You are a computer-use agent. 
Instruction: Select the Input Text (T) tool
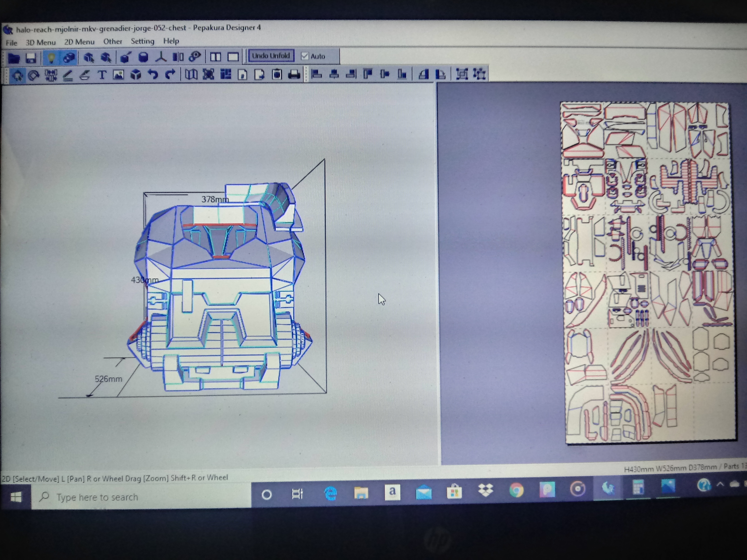(102, 75)
